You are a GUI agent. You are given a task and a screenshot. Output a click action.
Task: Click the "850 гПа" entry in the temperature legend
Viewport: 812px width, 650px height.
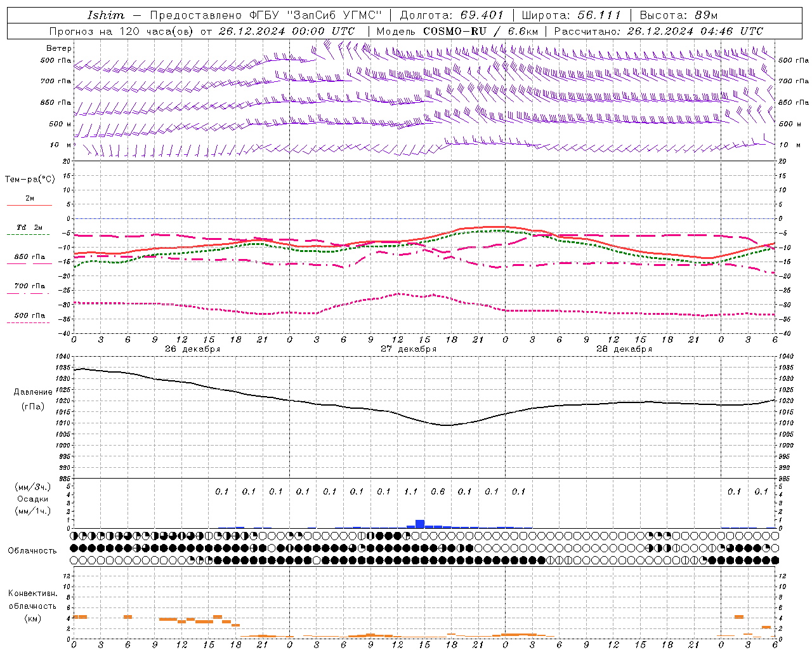(30, 257)
